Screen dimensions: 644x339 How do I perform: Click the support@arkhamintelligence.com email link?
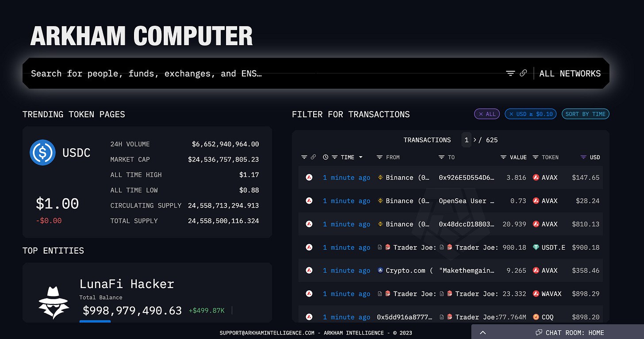point(267,332)
